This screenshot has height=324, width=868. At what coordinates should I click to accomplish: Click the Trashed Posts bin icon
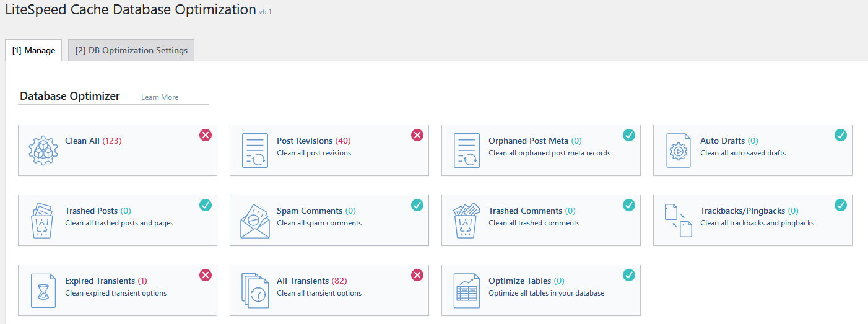tap(43, 220)
